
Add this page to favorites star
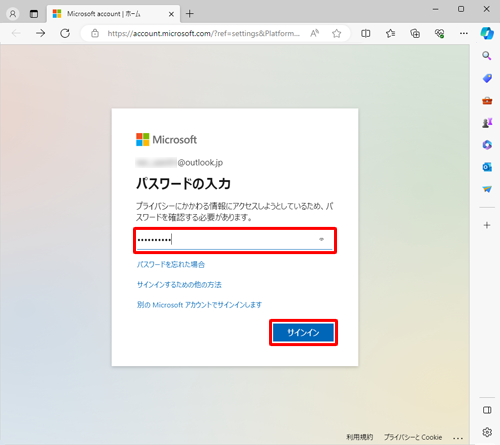337,33
